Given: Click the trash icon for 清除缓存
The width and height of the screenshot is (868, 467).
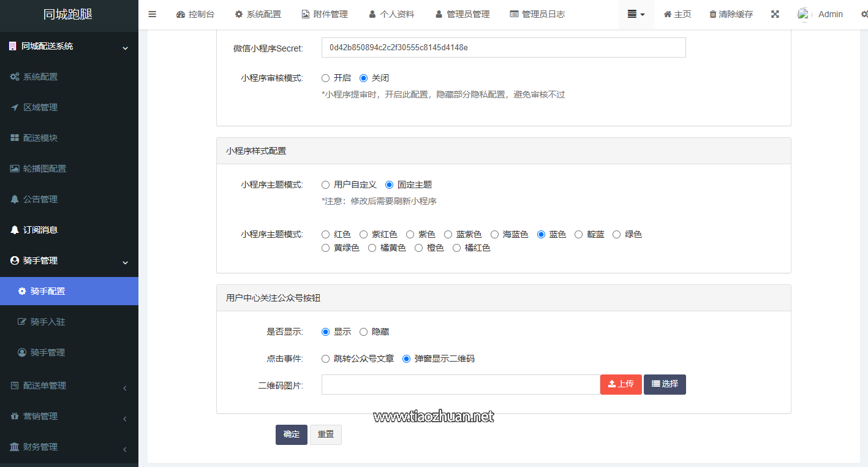Looking at the screenshot, I should (x=712, y=14).
